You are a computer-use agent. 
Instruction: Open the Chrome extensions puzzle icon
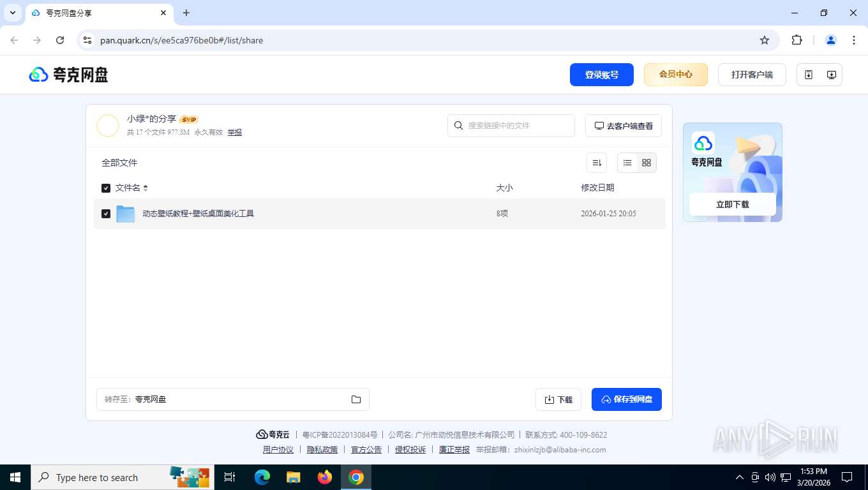click(x=797, y=40)
